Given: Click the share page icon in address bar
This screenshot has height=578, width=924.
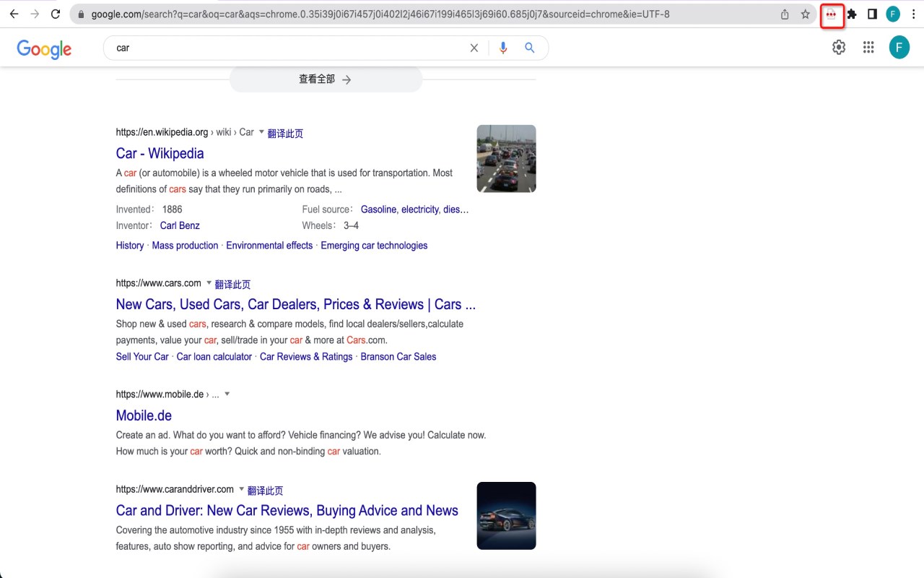Looking at the screenshot, I should [x=785, y=14].
